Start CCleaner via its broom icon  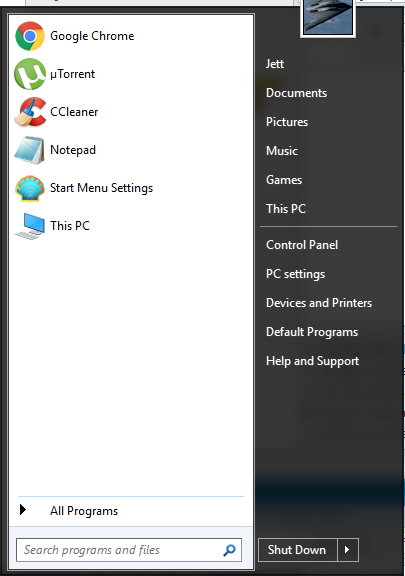click(x=30, y=112)
